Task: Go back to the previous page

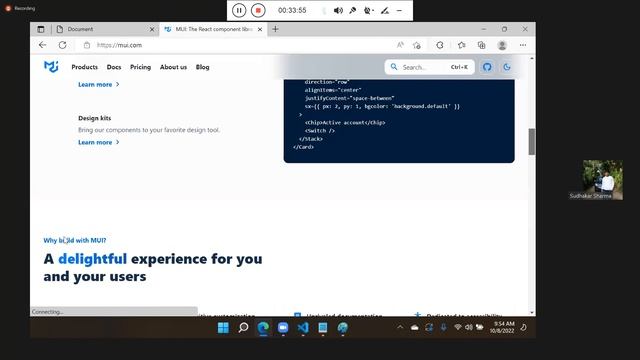Action: click(42, 45)
